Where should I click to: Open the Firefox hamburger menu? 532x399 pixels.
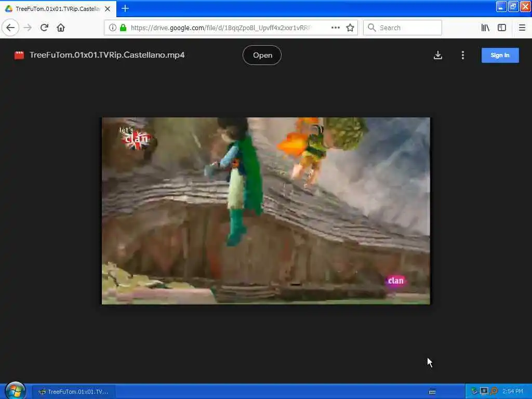522,28
